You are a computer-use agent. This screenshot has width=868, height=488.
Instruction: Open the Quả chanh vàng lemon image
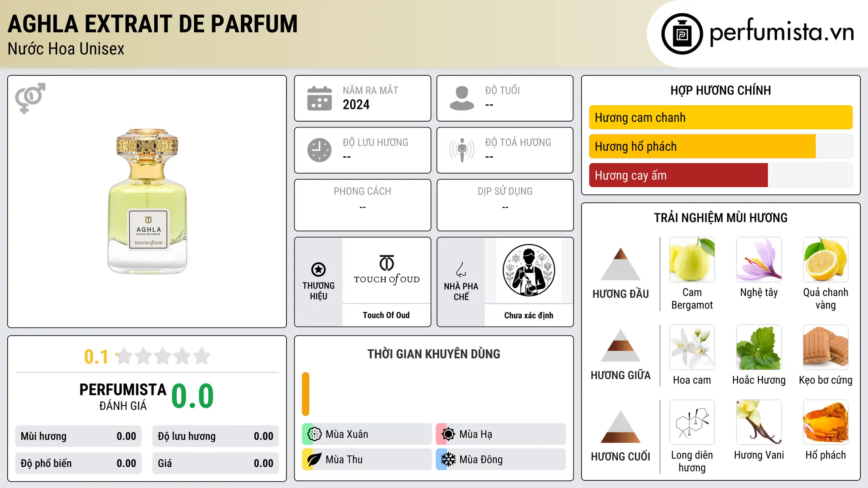[826, 260]
